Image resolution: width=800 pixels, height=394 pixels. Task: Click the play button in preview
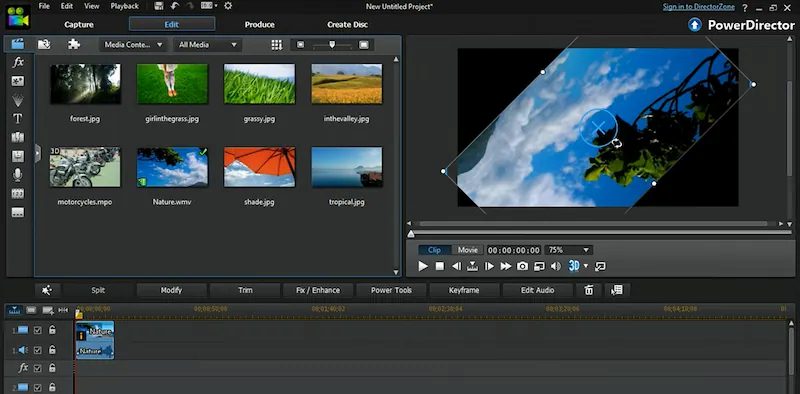click(422, 266)
